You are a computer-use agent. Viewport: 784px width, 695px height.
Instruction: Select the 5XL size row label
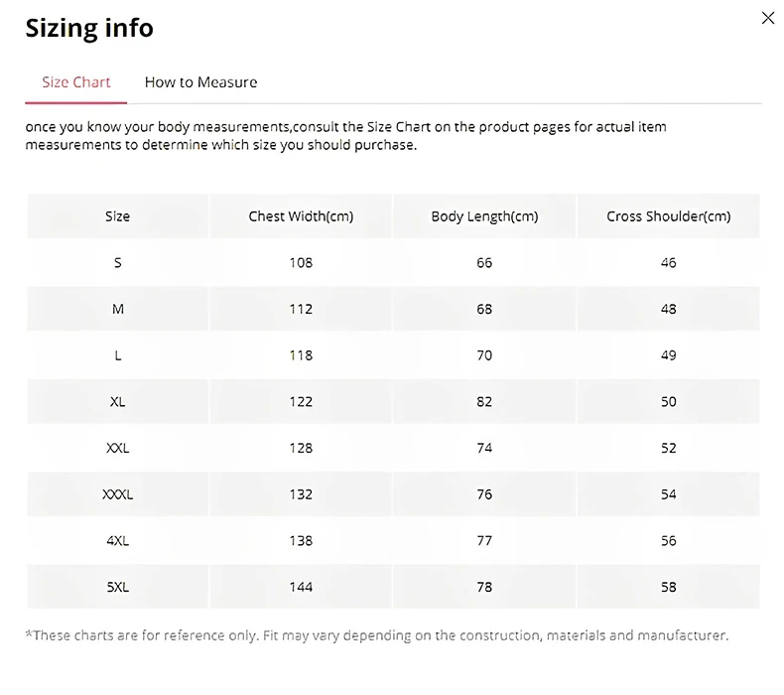[x=118, y=587]
